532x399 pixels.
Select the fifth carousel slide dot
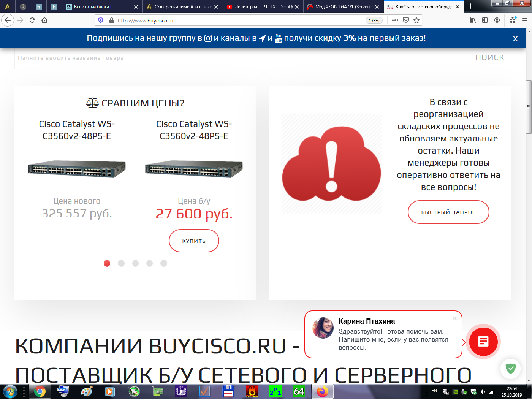164,263
